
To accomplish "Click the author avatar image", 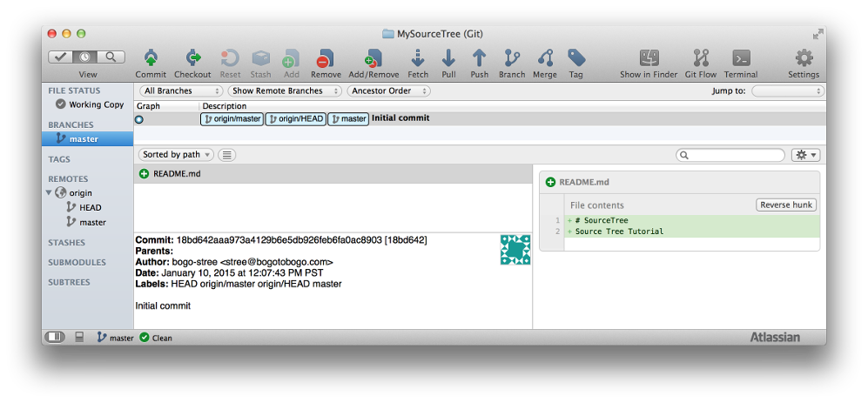I will click(x=515, y=250).
